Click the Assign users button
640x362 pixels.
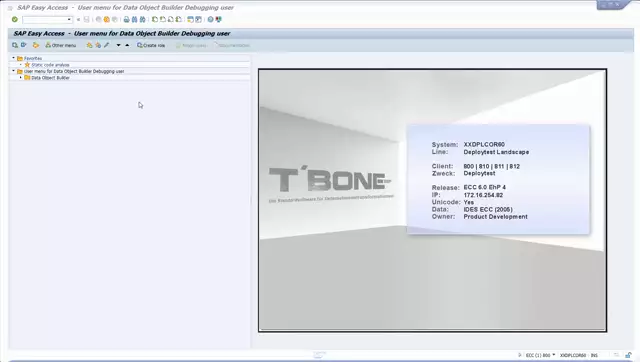point(191,45)
